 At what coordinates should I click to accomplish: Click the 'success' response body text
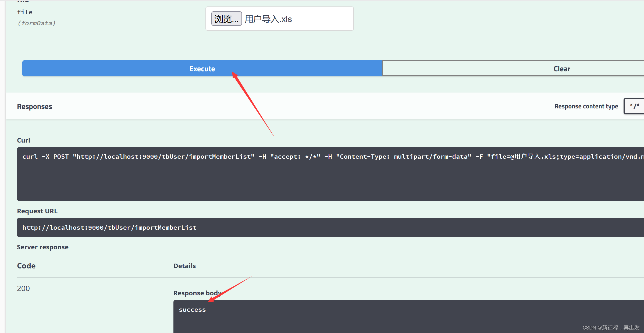[x=192, y=310]
